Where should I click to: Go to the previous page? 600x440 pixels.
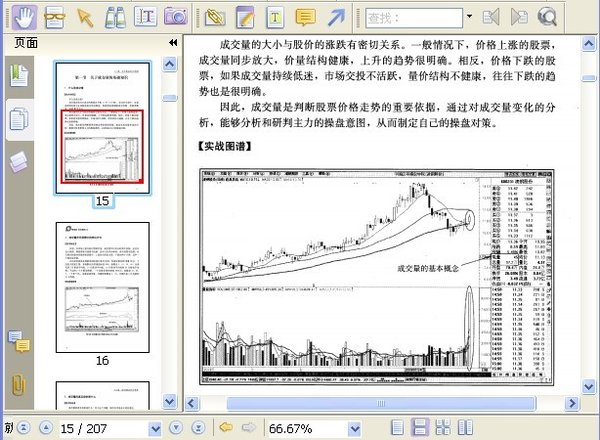click(x=46, y=428)
